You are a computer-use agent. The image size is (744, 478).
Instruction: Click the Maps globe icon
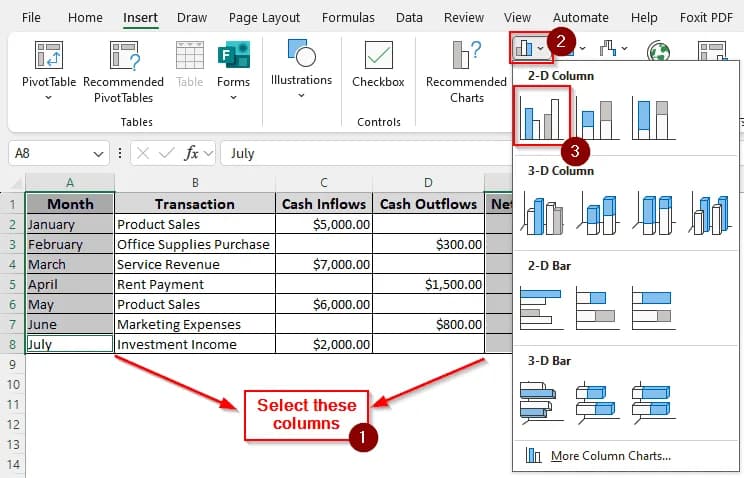pyautogui.click(x=659, y=50)
